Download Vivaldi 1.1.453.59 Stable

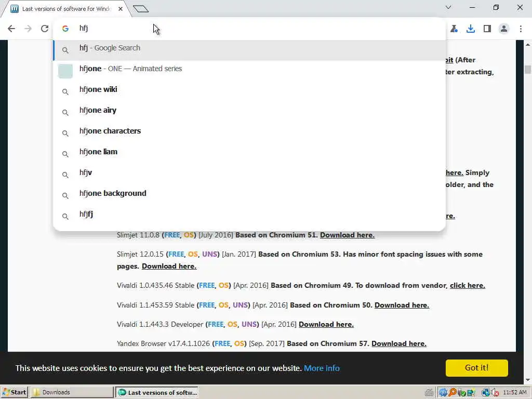pyautogui.click(x=402, y=305)
